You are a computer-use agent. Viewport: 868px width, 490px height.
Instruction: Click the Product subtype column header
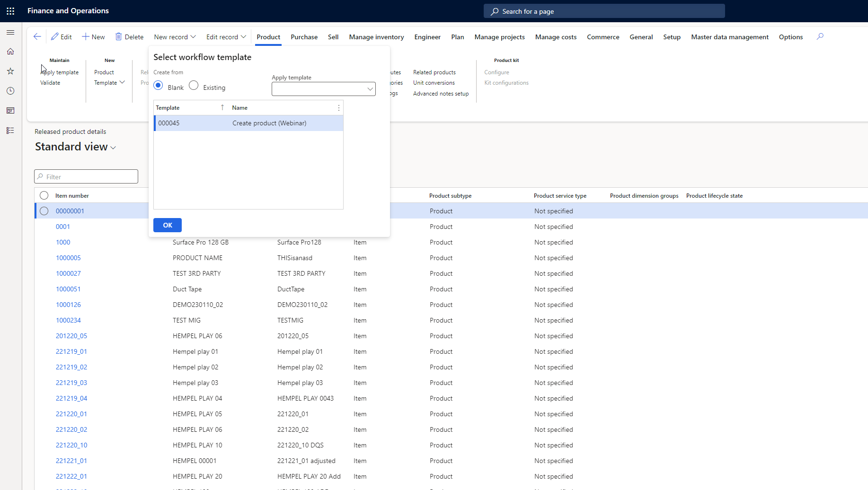click(x=451, y=196)
